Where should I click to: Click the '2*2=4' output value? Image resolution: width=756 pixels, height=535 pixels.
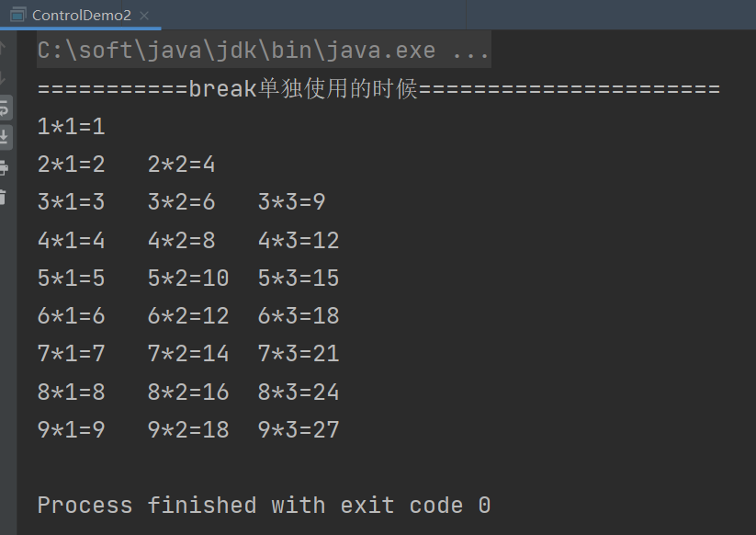(x=182, y=164)
